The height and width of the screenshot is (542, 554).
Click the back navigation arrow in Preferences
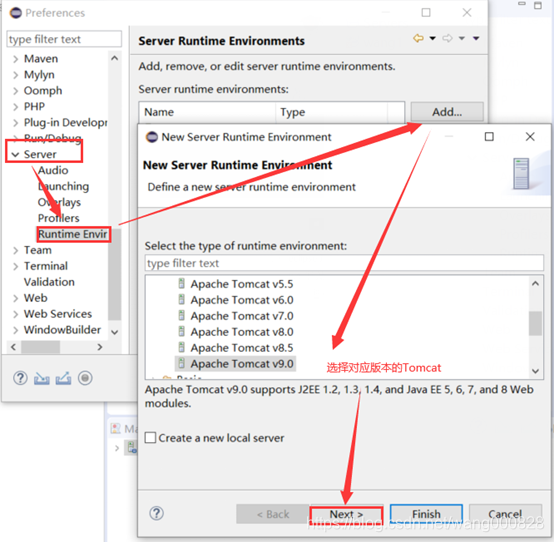coord(418,38)
